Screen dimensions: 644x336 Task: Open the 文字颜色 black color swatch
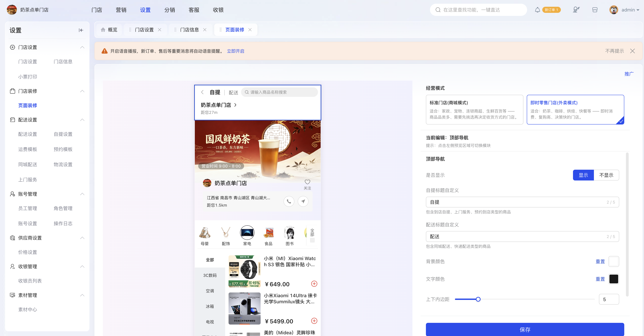613,279
